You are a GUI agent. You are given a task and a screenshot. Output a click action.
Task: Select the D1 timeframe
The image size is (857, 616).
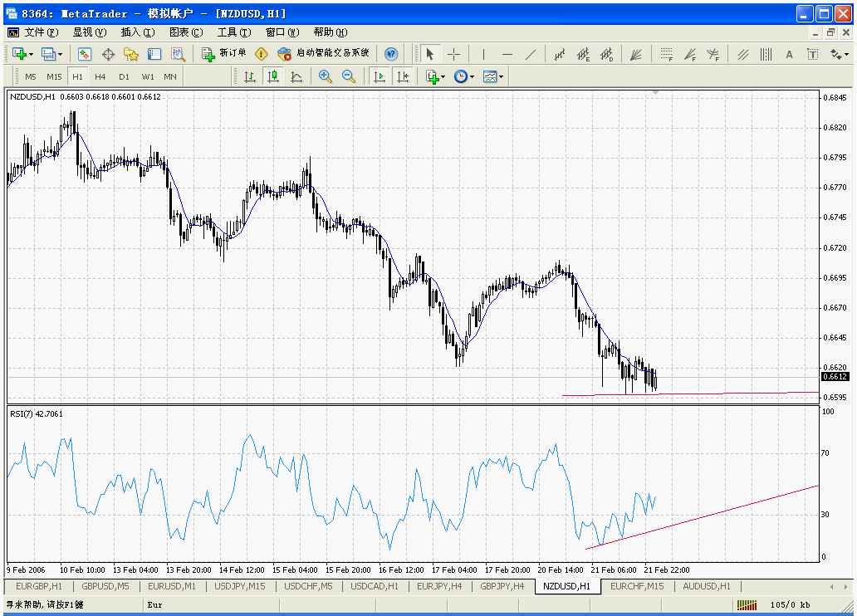point(124,76)
